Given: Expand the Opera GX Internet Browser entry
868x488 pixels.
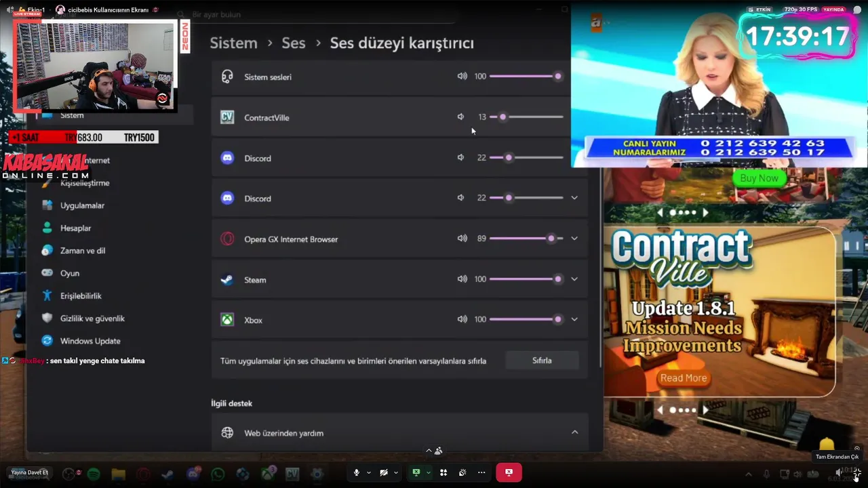Looking at the screenshot, I should pyautogui.click(x=574, y=239).
